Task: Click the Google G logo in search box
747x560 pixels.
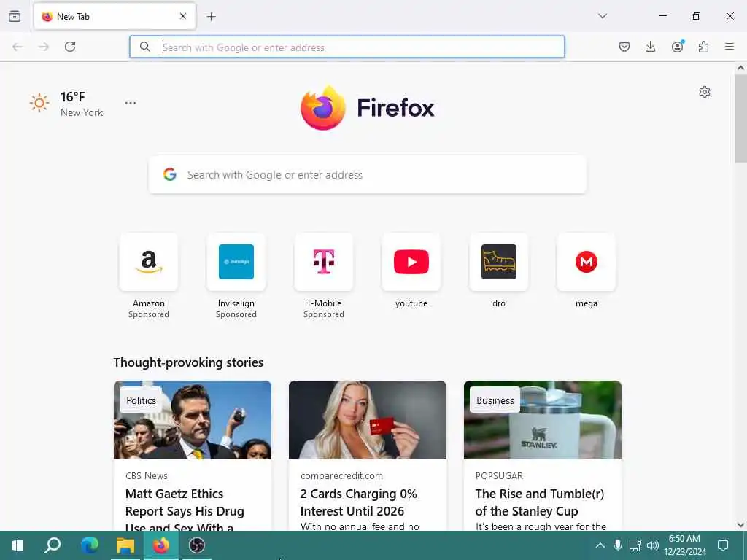Action: (x=170, y=174)
